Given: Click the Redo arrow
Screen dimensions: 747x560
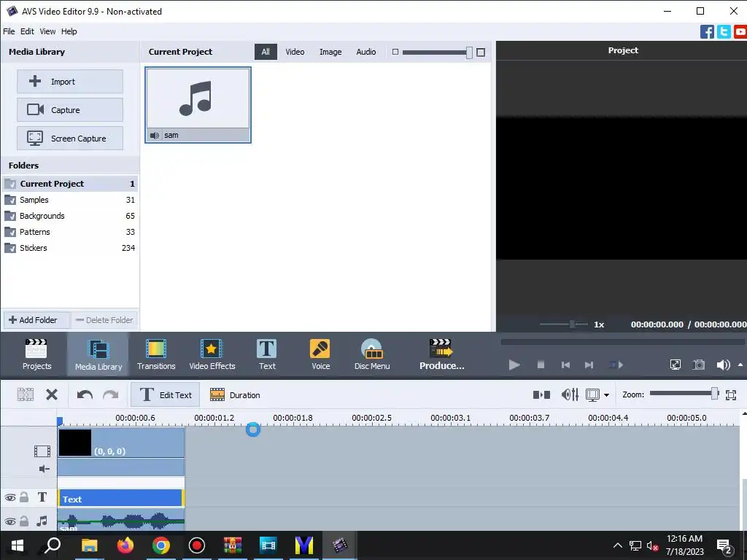Looking at the screenshot, I should (111, 394).
